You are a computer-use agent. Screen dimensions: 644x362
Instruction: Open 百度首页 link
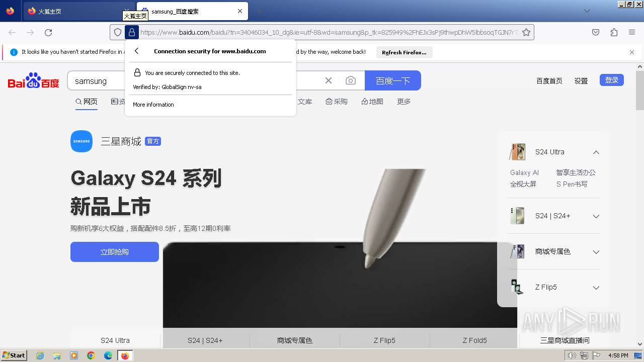(x=549, y=80)
